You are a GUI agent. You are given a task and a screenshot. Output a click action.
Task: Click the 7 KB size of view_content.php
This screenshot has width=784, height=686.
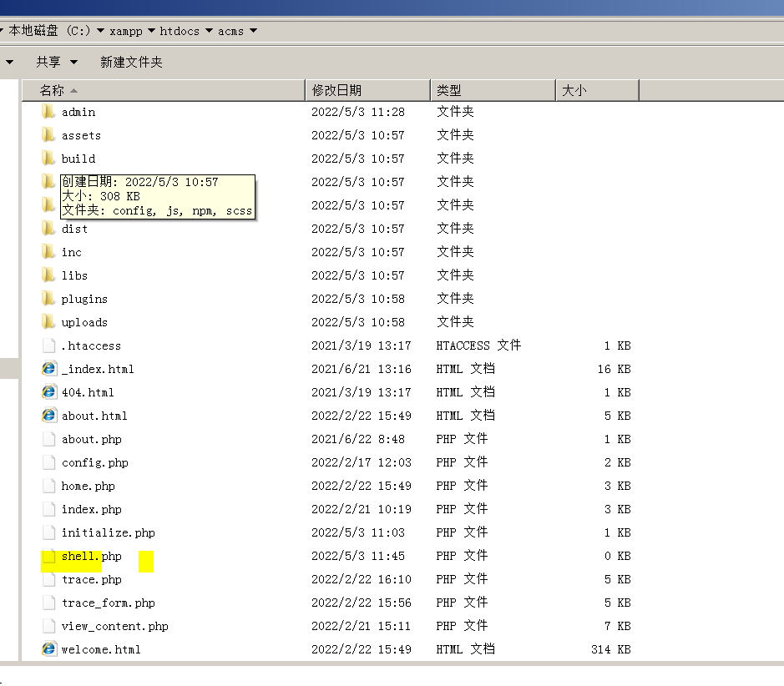[617, 626]
